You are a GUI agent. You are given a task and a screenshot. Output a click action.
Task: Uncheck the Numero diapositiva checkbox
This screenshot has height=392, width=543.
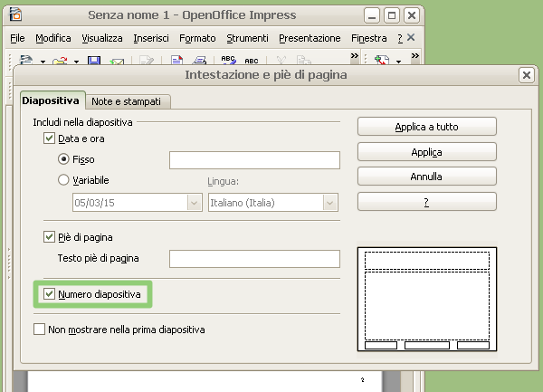(x=50, y=294)
